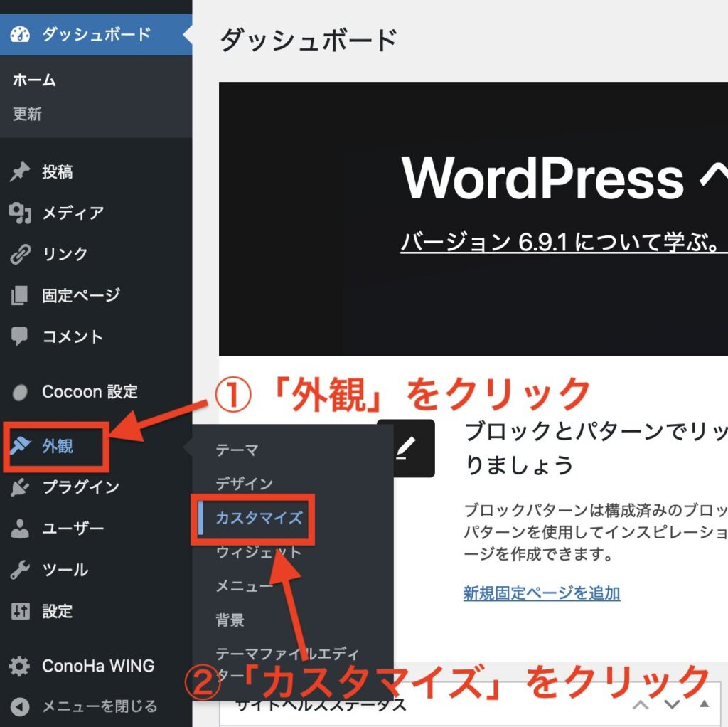Click the Dashboard gauge icon
The width and height of the screenshot is (728, 727).
[x=21, y=34]
